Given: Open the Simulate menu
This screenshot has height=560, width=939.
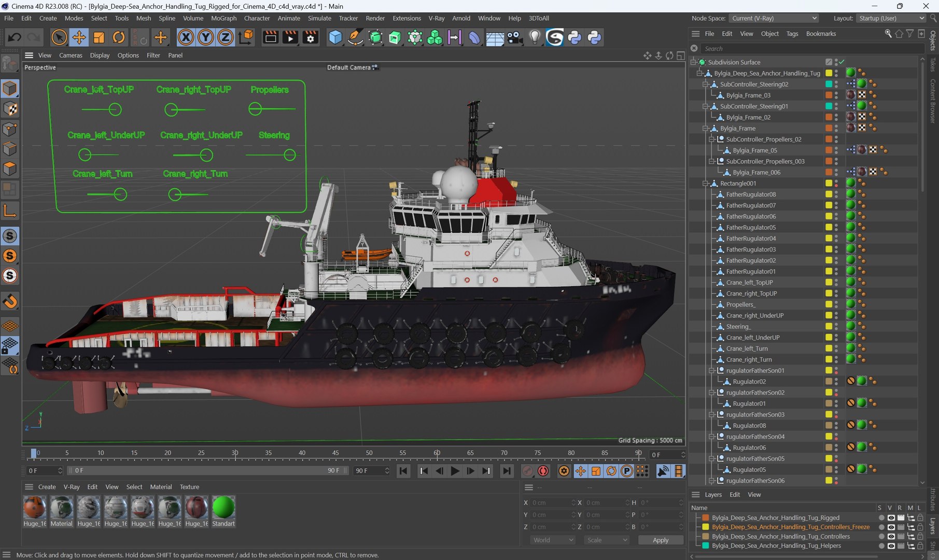Looking at the screenshot, I should pyautogui.click(x=319, y=18).
